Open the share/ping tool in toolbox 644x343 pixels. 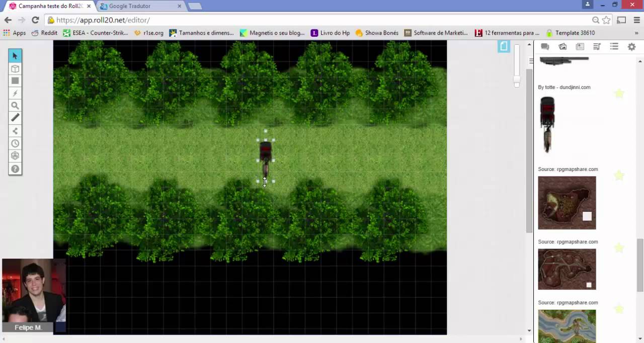pyautogui.click(x=15, y=131)
